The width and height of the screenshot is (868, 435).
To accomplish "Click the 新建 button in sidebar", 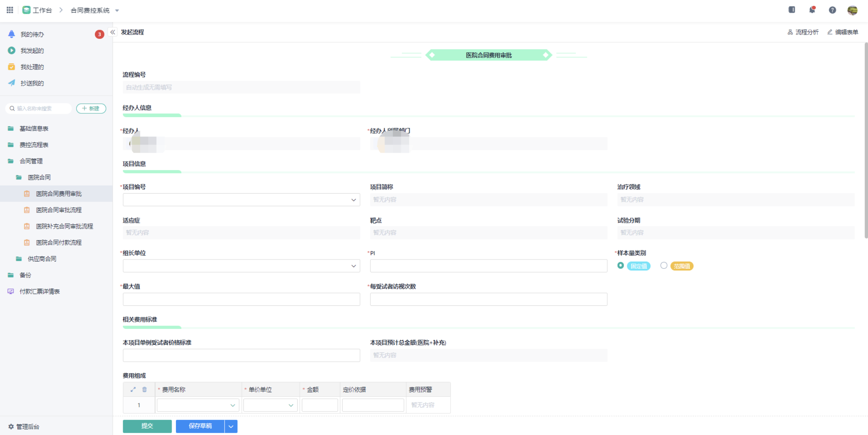I will click(x=91, y=108).
